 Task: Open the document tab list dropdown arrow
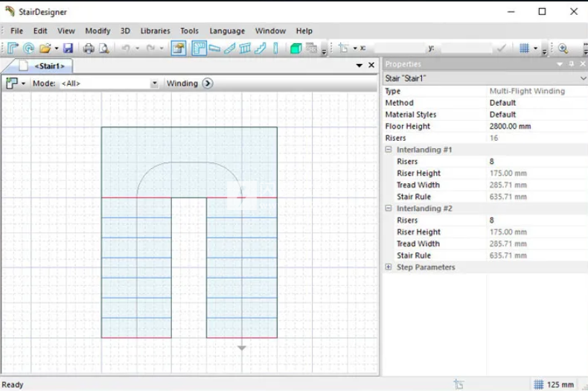tap(359, 66)
